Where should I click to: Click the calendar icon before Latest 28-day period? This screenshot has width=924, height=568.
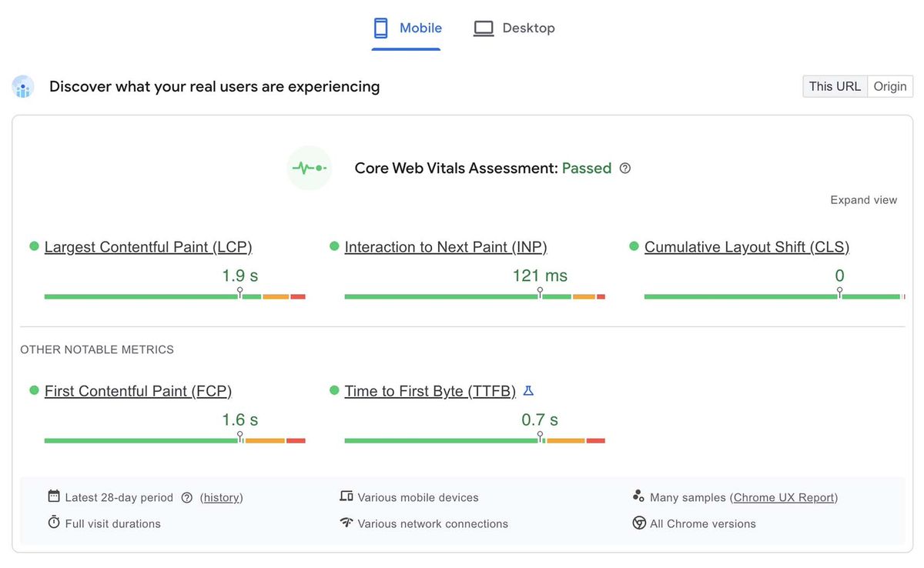pos(52,497)
